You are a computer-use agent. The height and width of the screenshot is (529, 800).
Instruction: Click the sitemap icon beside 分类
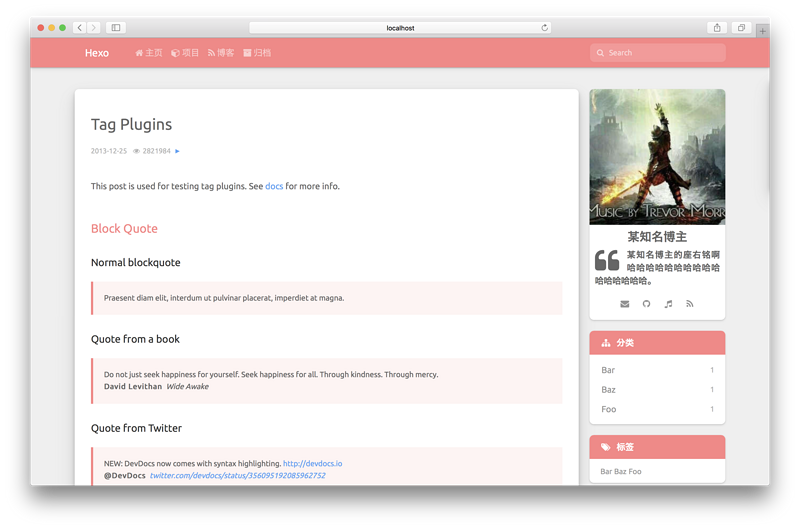(x=606, y=343)
